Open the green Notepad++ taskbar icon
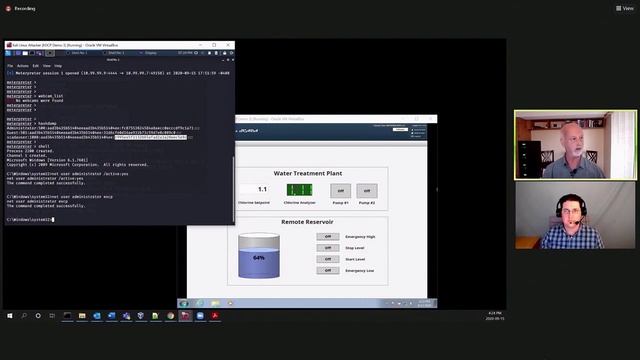Screen dimensions: 640x360 [156, 316]
